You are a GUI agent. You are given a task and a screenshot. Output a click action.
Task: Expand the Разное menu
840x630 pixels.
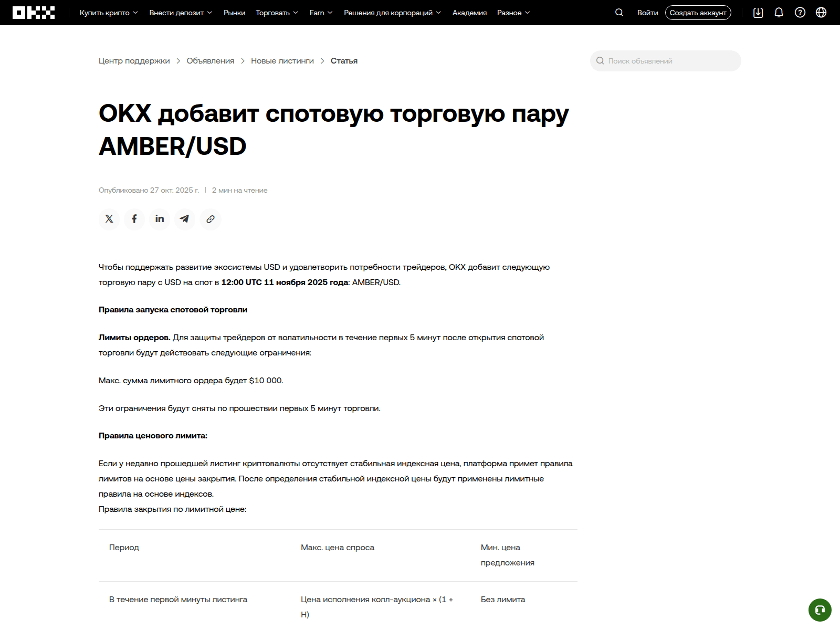coord(513,13)
